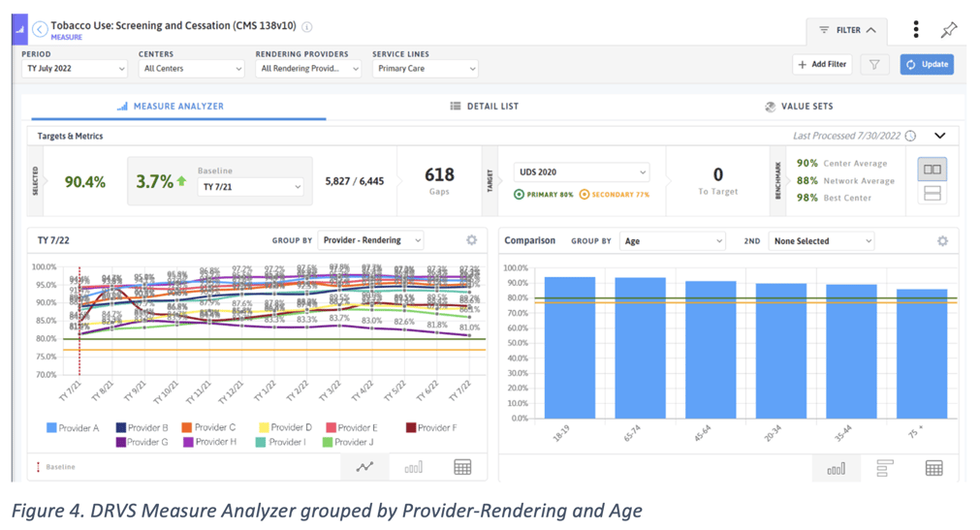The height and width of the screenshot is (530, 980).
Task: Toggle Provider I in chart legend
Action: [x=281, y=442]
